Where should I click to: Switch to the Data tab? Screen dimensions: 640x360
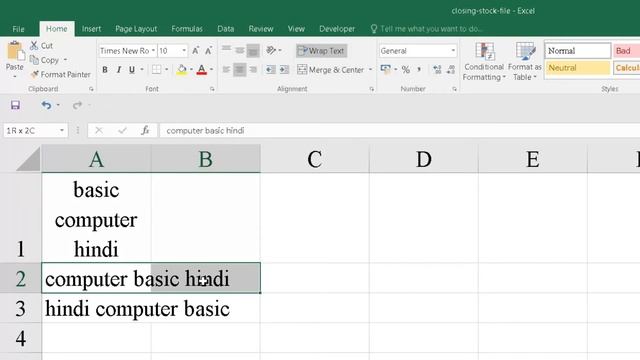coord(226,29)
